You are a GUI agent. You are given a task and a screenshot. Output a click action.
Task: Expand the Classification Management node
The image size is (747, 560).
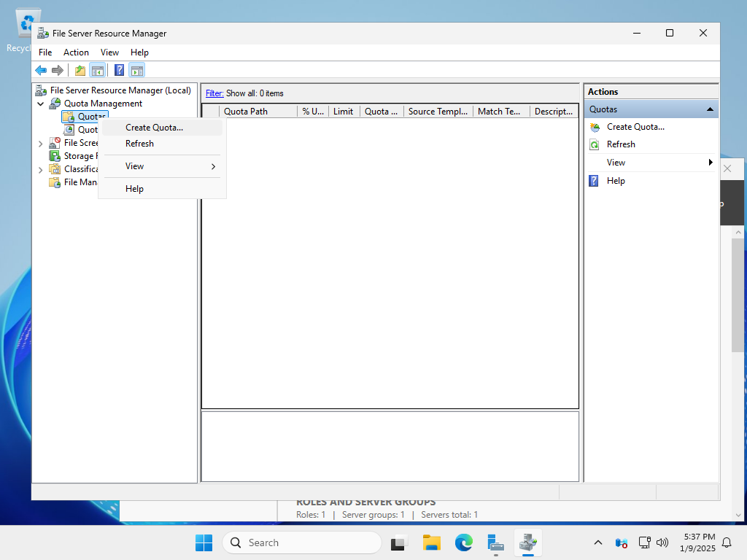(x=41, y=169)
